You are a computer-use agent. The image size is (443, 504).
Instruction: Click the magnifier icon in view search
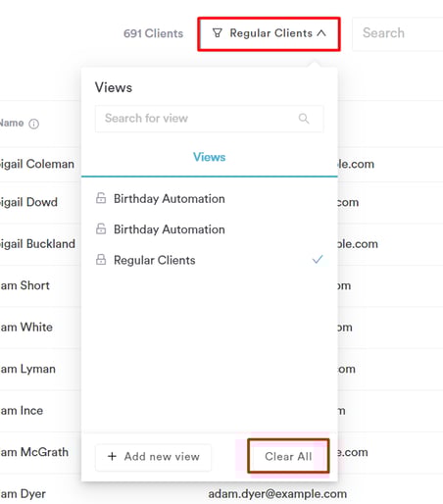pyautogui.click(x=304, y=119)
